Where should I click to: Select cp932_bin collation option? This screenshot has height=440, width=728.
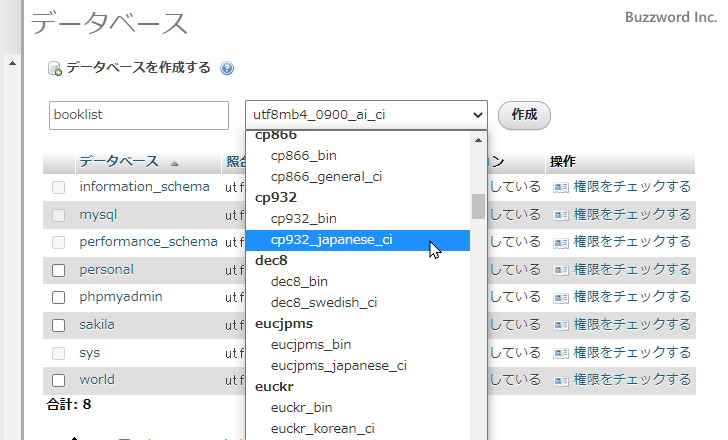[x=358, y=219]
